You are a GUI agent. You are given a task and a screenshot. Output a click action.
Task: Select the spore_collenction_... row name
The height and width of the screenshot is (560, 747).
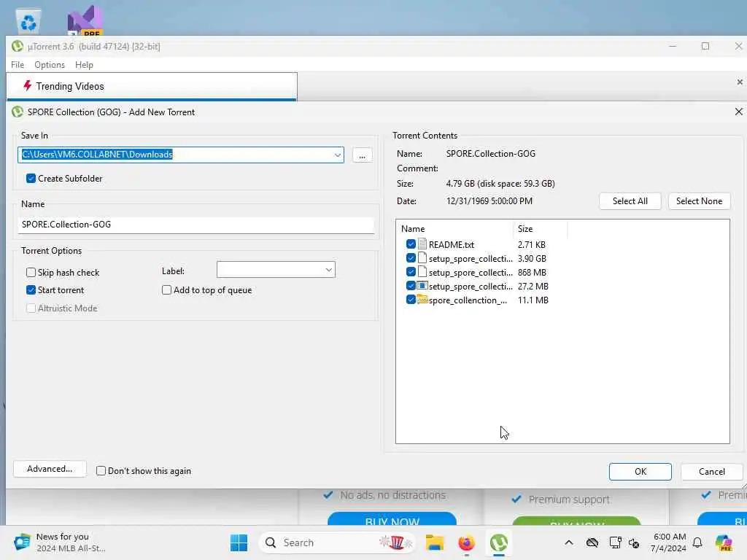pos(468,300)
